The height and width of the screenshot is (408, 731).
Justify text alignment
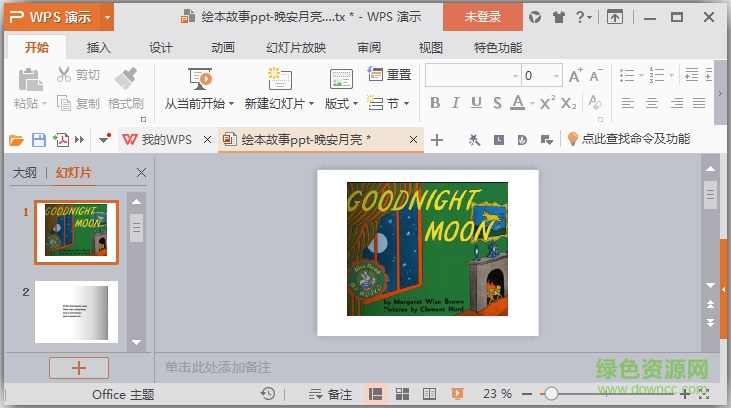pyautogui.click(x=699, y=103)
